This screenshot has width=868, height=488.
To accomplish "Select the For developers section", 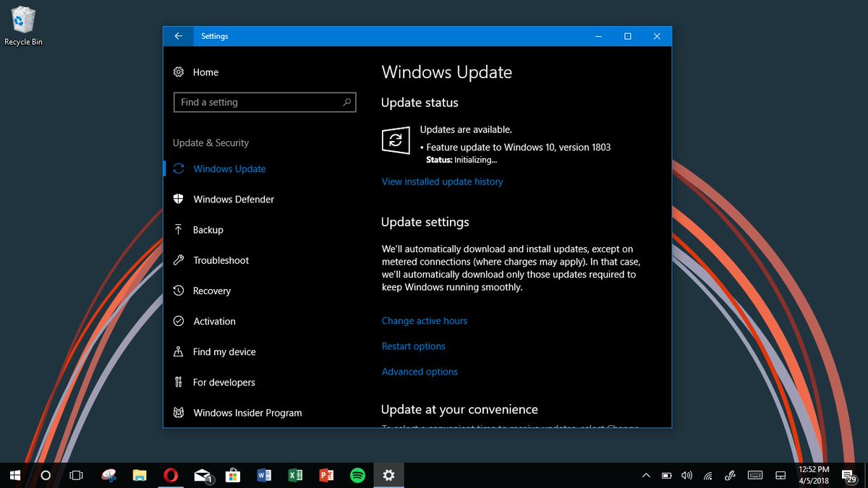I will pyautogui.click(x=224, y=382).
